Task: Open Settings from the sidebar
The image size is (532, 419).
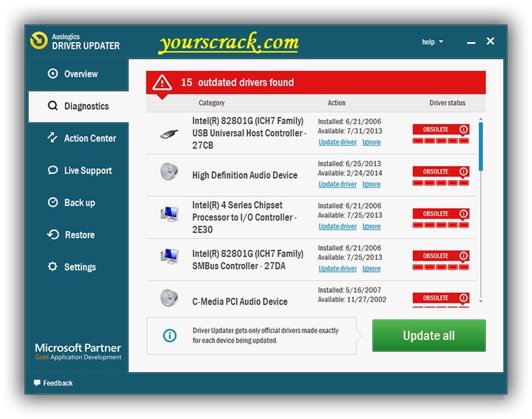Action: pyautogui.click(x=78, y=267)
